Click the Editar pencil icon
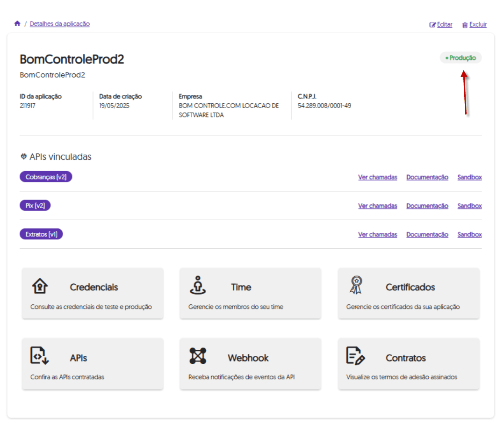This screenshot has height=425, width=504. [x=432, y=25]
